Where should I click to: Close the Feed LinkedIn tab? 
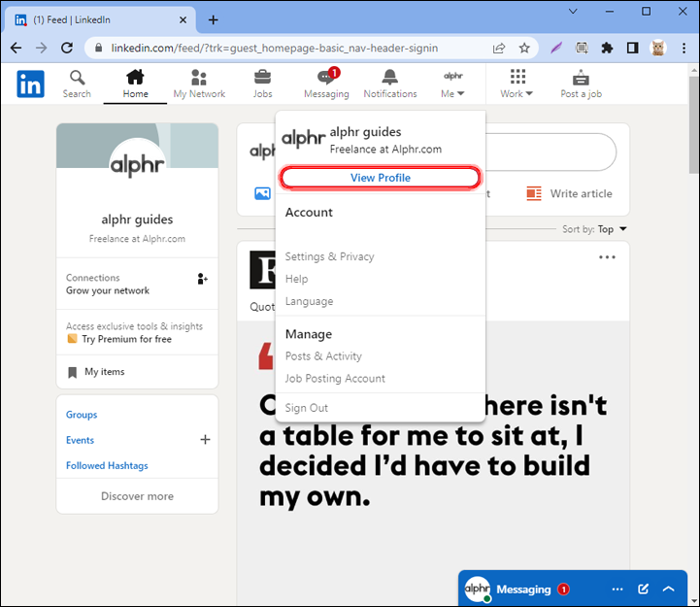coord(183,19)
